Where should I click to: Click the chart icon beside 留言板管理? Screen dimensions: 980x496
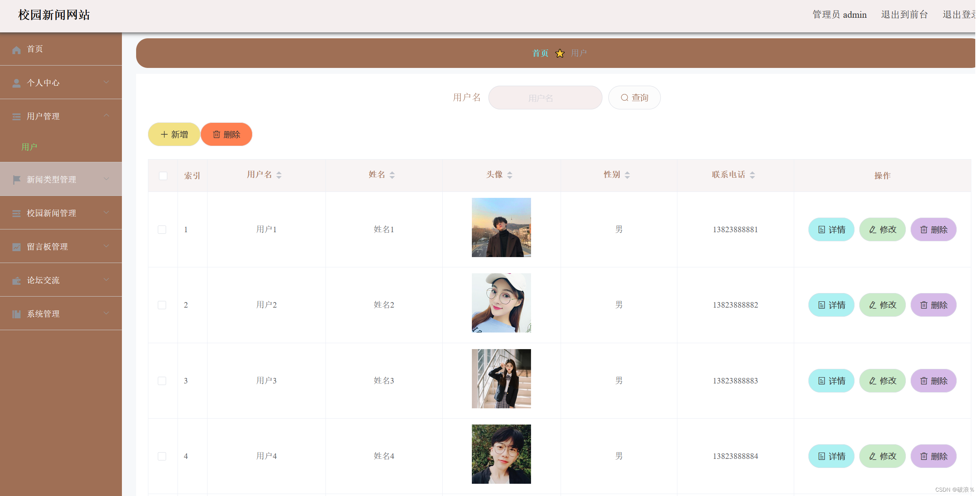[16, 247]
